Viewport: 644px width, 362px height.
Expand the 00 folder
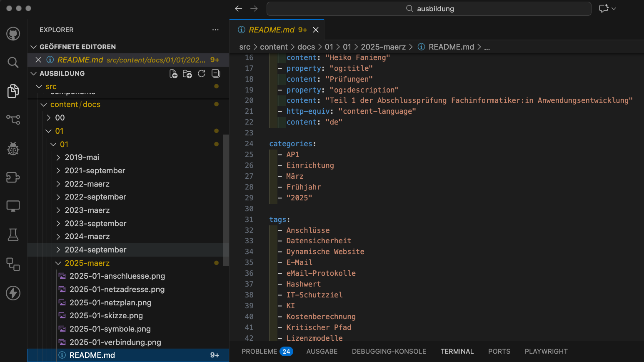60,118
